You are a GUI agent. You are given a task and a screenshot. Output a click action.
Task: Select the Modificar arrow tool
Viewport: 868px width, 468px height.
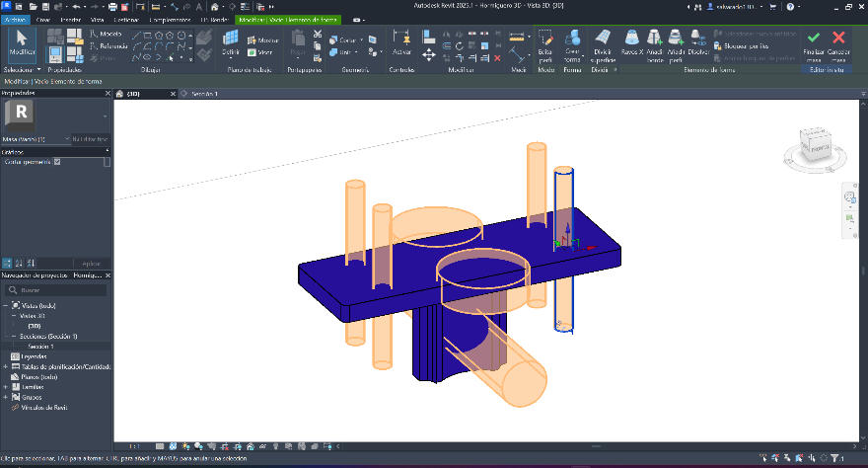(21, 43)
